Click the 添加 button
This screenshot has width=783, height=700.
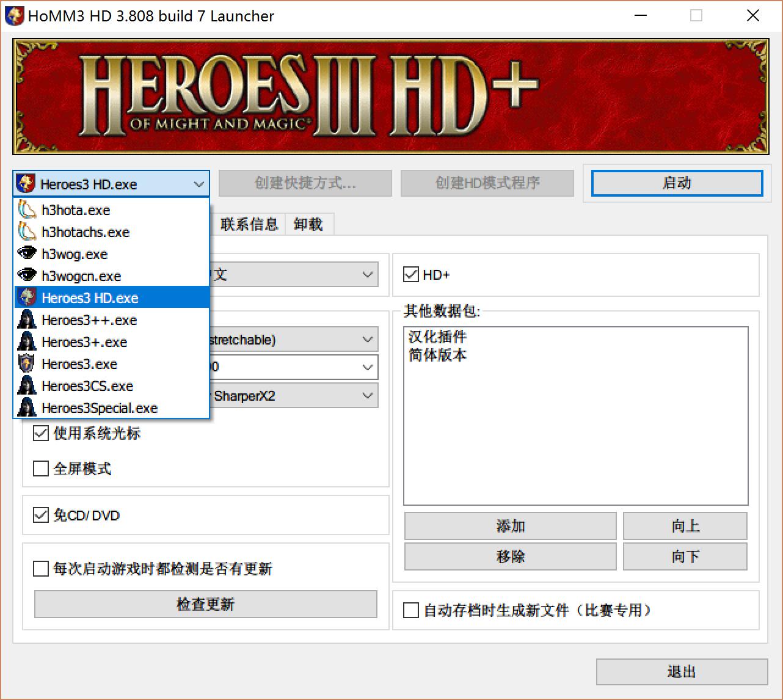click(x=511, y=526)
